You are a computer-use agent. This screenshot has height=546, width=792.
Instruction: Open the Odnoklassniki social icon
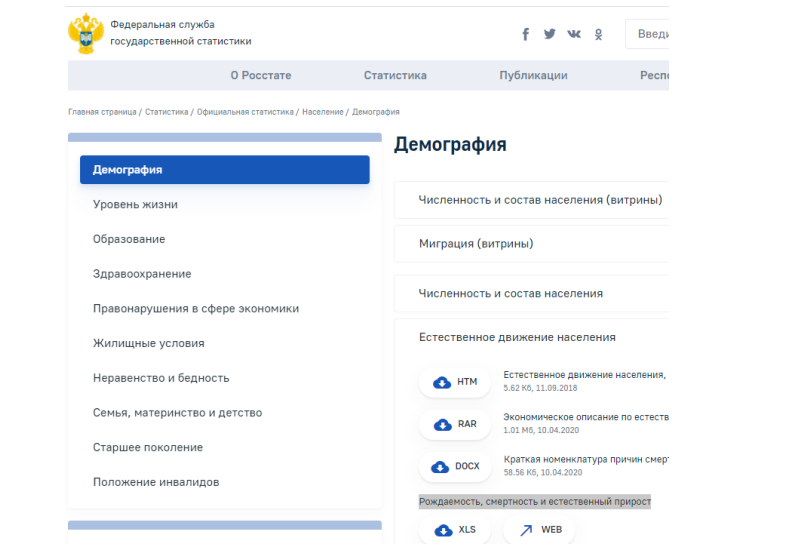(599, 34)
